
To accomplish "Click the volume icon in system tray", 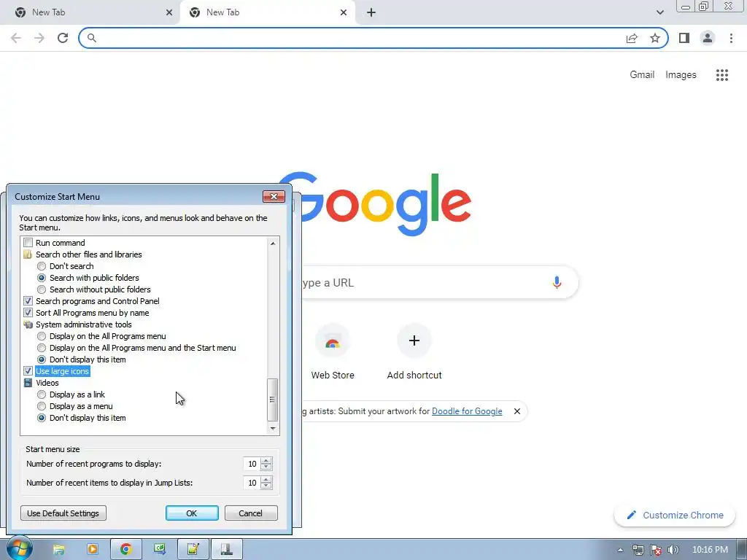I will click(673, 550).
